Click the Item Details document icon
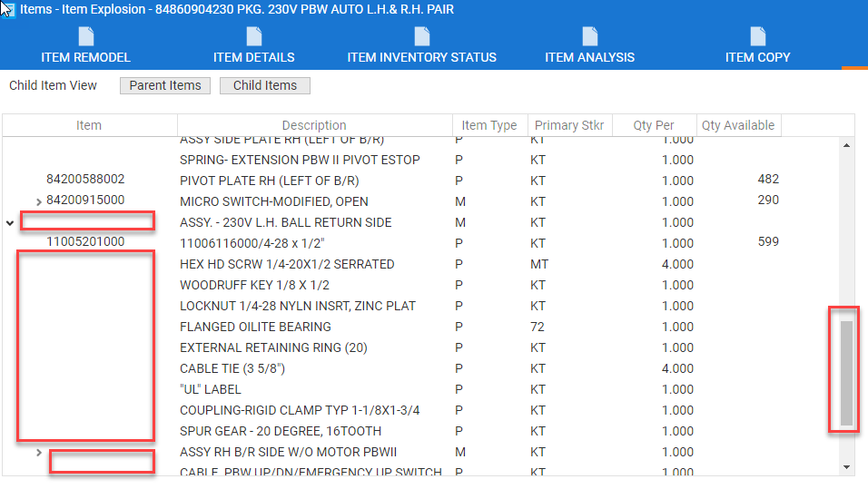The width and height of the screenshot is (868, 489). pyautogui.click(x=253, y=36)
